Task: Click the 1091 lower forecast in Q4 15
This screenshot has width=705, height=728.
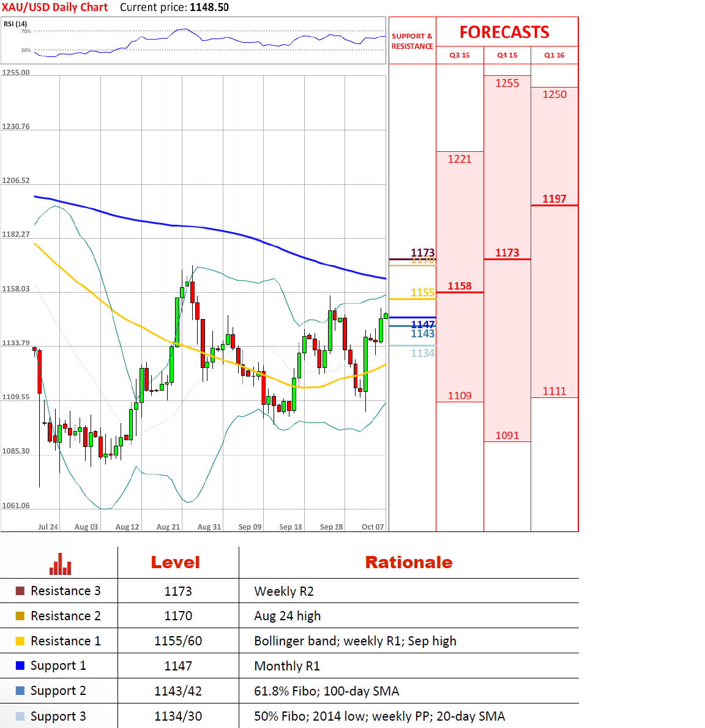Action: click(507, 435)
